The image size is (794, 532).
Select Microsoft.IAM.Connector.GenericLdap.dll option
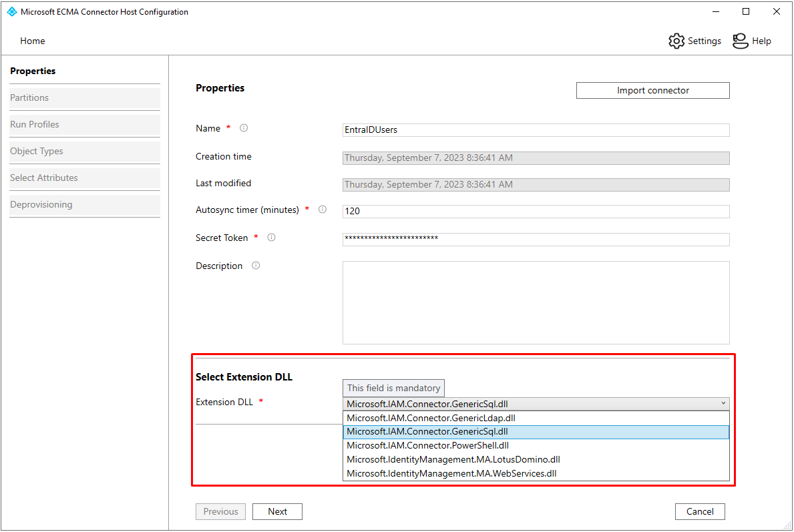click(431, 418)
